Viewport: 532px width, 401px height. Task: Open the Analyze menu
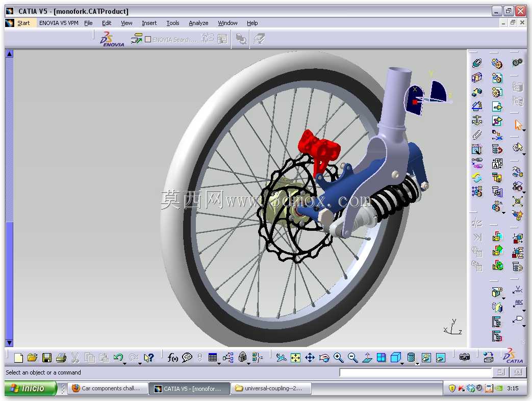click(x=198, y=23)
